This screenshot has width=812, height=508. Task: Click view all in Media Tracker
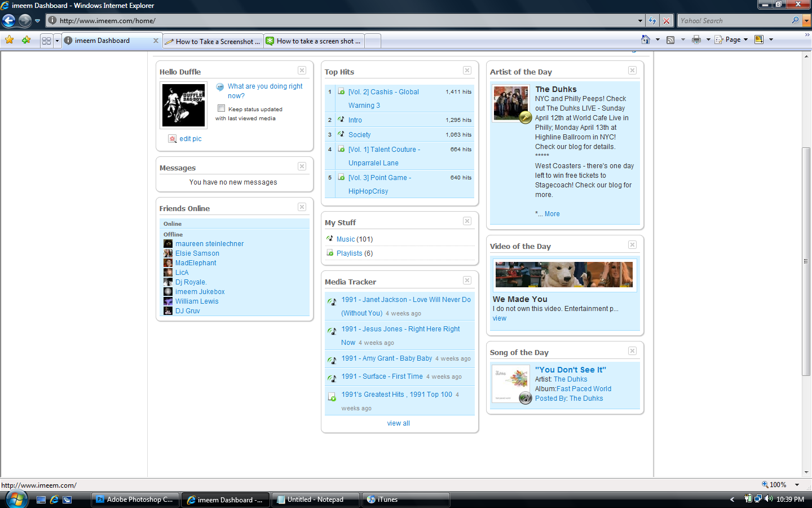pyautogui.click(x=399, y=423)
